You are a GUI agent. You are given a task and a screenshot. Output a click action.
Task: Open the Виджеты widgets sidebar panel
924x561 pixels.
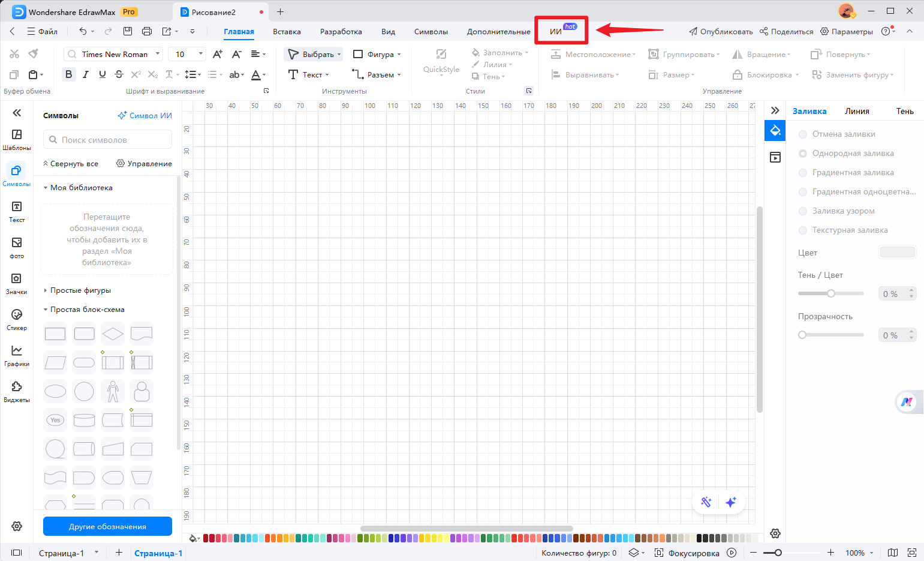17,391
